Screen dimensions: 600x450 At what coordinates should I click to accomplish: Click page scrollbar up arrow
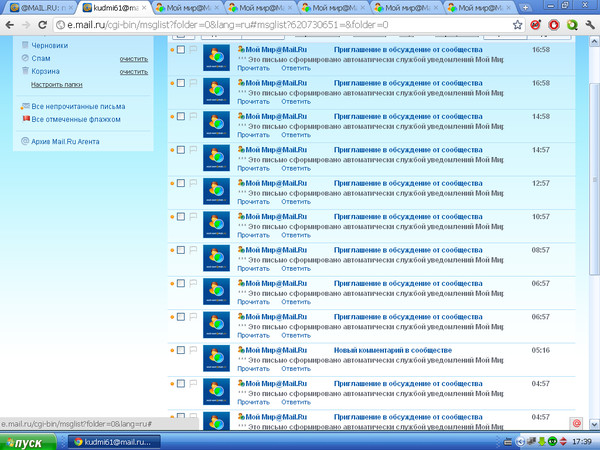[x=594, y=41]
